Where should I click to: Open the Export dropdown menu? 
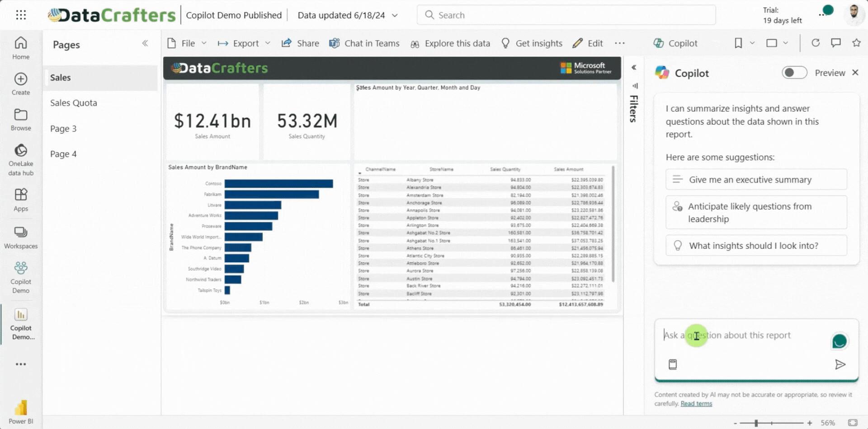(244, 43)
